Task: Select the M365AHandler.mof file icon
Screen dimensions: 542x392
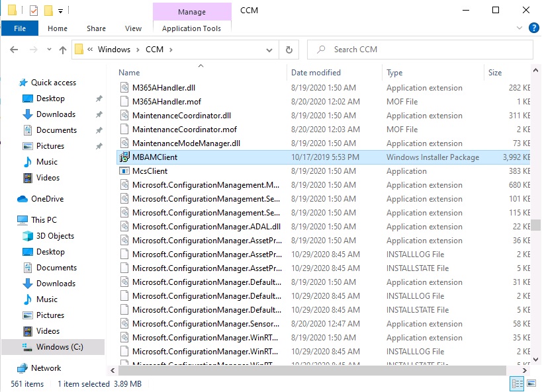Action: point(124,102)
